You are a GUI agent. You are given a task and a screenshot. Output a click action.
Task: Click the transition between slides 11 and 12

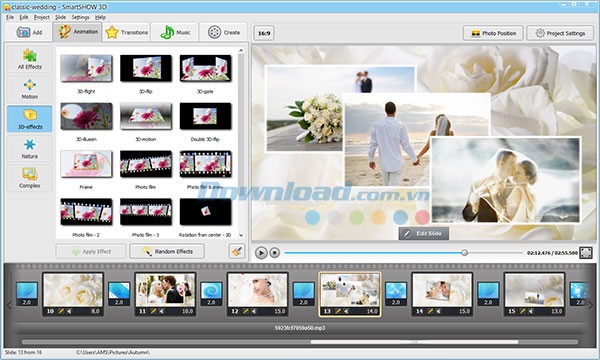(x=211, y=294)
